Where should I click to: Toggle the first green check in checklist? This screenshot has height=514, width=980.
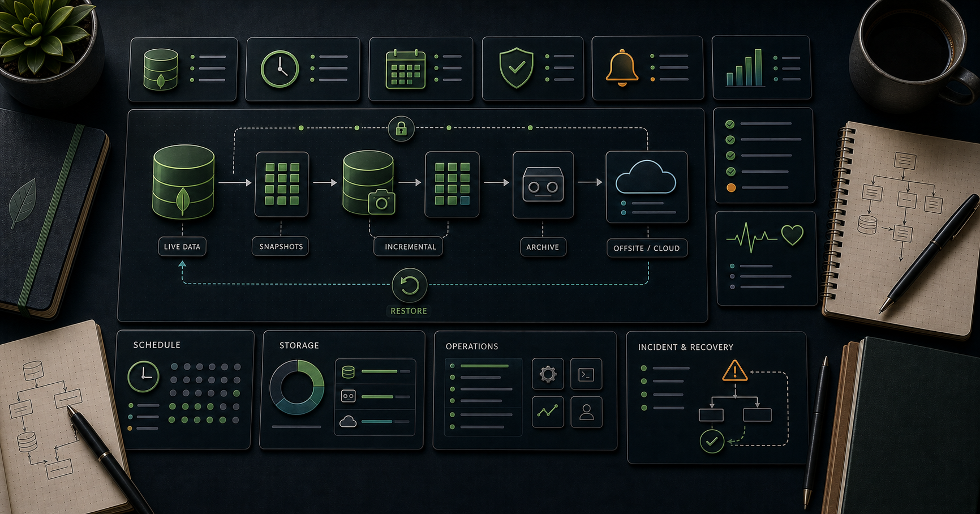[730, 124]
